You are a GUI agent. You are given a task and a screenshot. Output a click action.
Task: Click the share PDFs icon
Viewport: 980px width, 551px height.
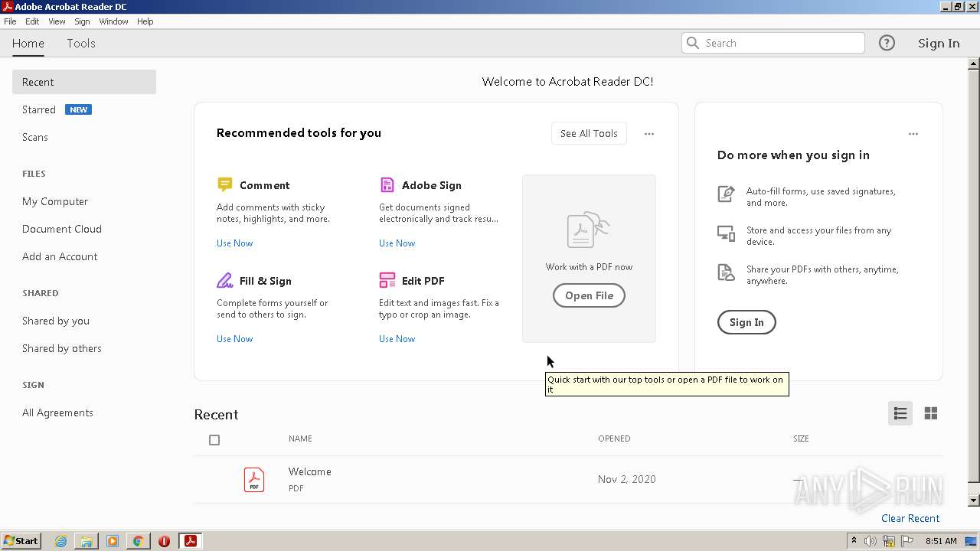(726, 272)
